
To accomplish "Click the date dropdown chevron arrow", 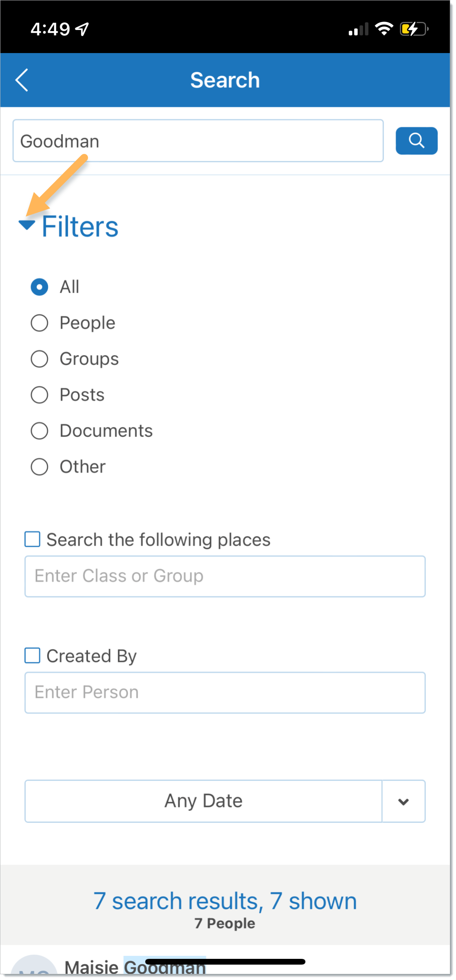I will (404, 801).
